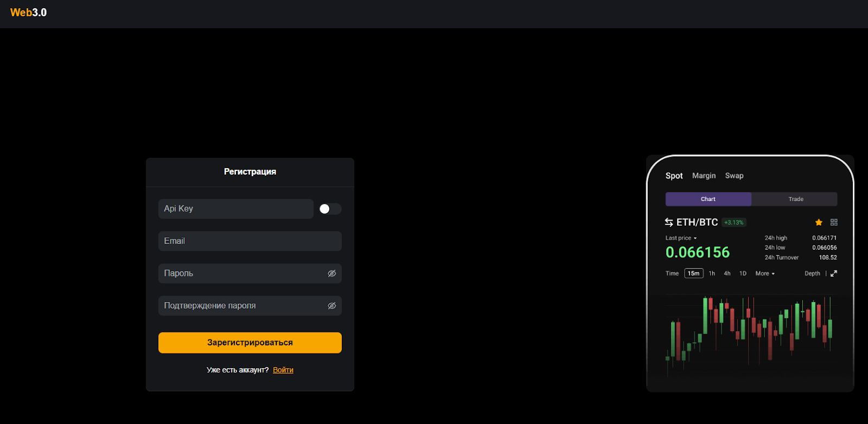Switch to the Margin tab
868x424 pixels.
[x=704, y=176]
